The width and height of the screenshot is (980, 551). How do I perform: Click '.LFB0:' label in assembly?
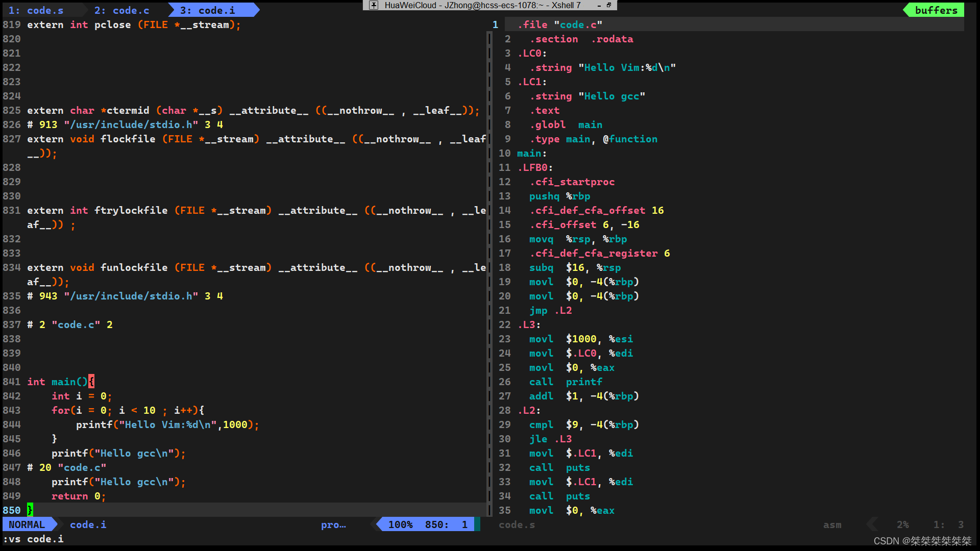(x=535, y=167)
